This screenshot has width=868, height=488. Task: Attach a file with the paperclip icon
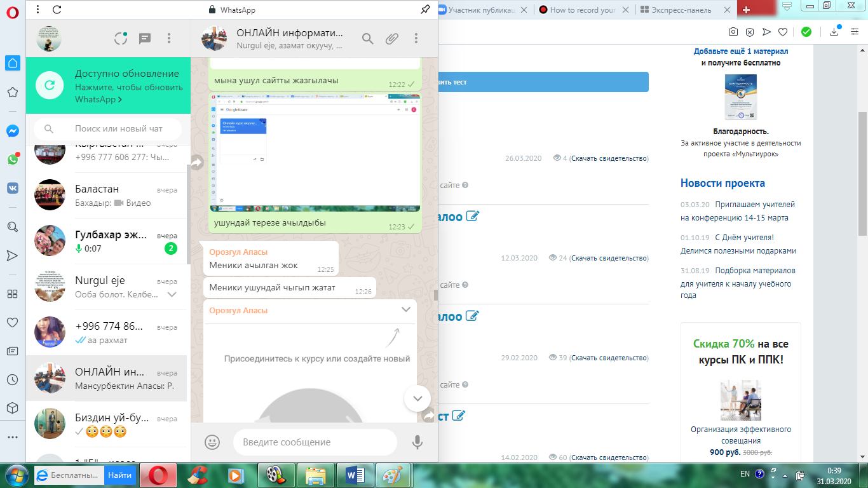tap(392, 38)
